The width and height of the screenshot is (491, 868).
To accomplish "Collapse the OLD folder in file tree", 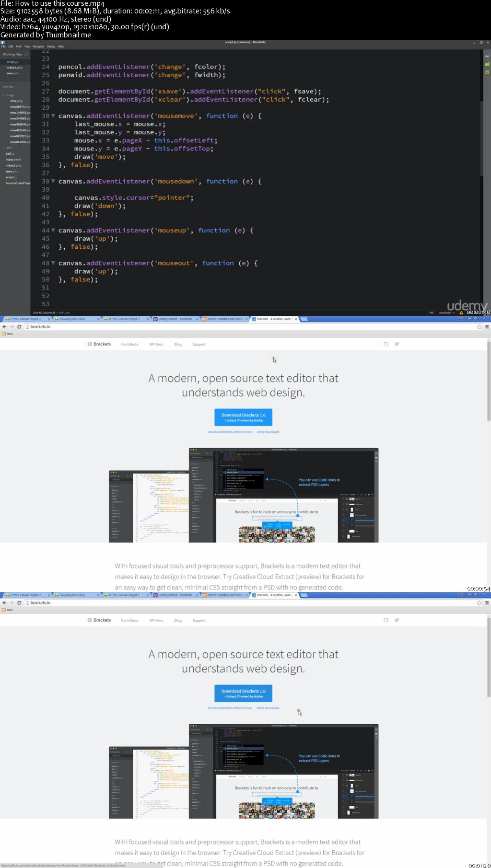I will 7,148.
